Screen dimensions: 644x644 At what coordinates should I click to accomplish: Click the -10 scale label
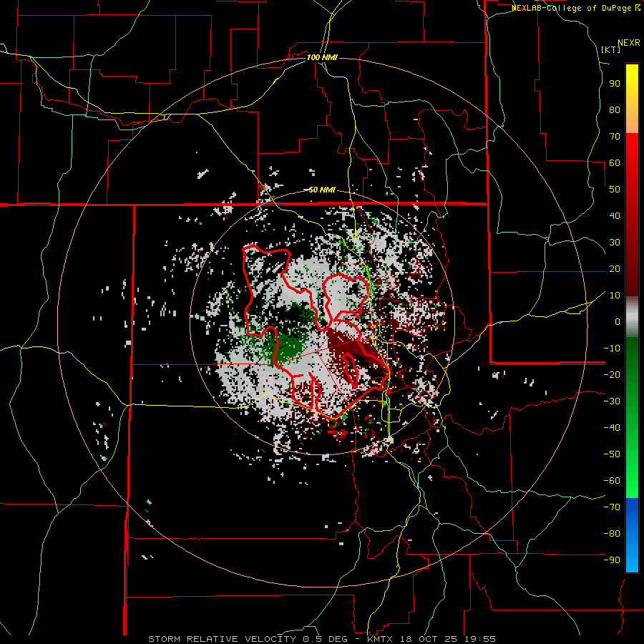pos(612,348)
